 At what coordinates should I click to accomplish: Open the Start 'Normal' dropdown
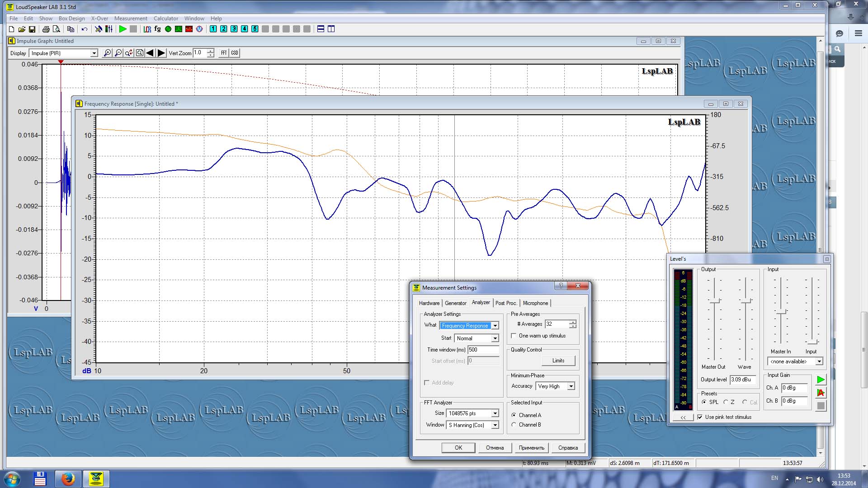tap(495, 338)
